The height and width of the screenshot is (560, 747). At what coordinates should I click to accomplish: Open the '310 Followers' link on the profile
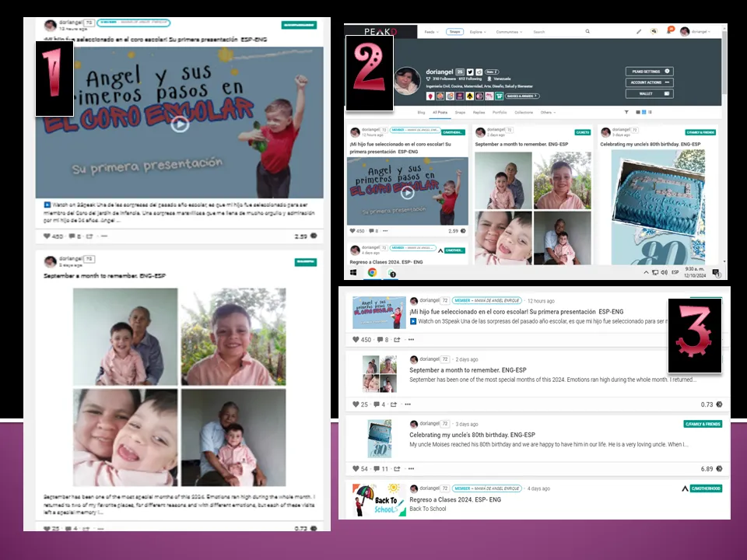pos(444,79)
